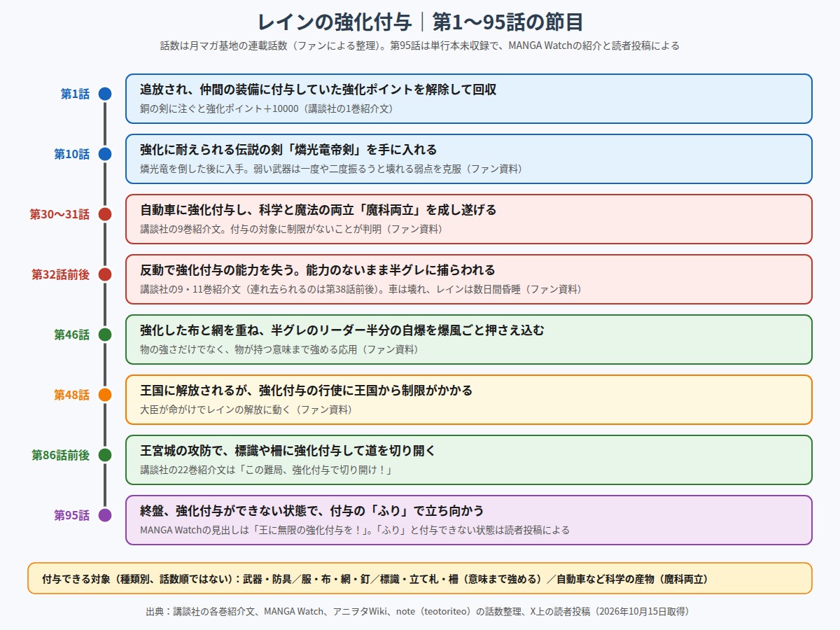Screen dimensions: 840x630
Task: Select the episode label "第46話"
Action: click(x=72, y=335)
